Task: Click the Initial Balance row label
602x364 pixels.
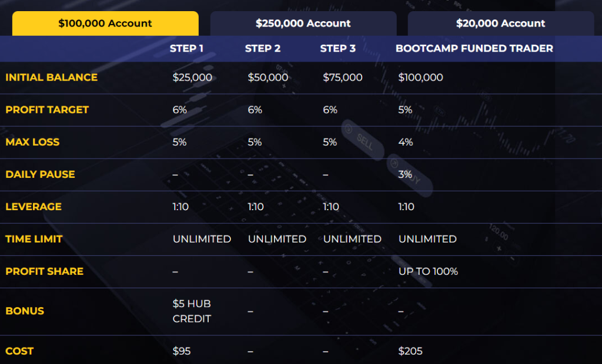Action: tap(52, 77)
